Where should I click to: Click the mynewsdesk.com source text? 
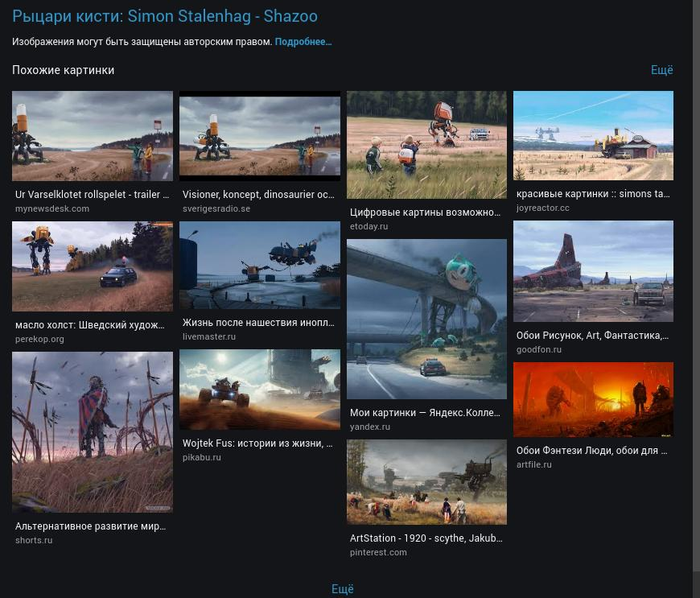click(52, 208)
